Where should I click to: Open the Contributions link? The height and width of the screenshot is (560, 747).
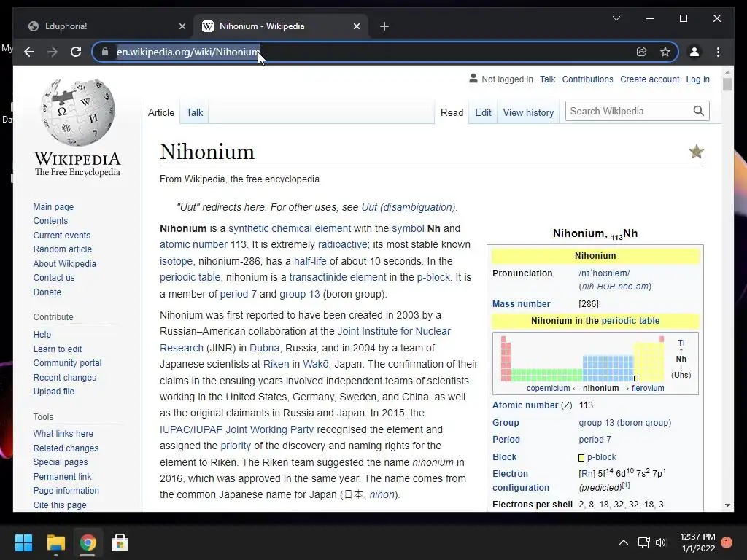pos(587,79)
